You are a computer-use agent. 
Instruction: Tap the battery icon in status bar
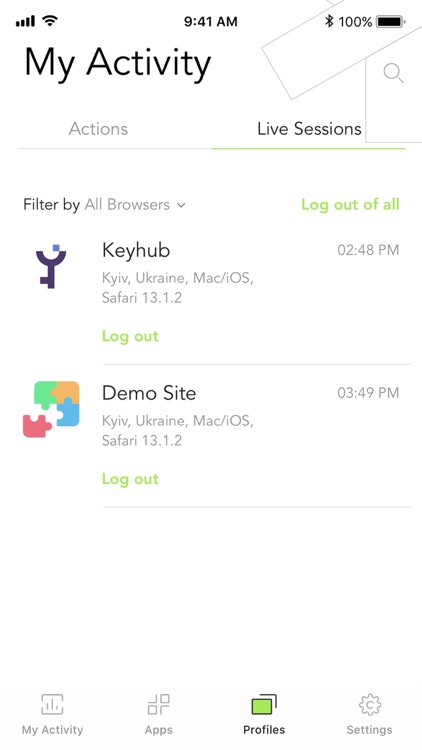391,22
